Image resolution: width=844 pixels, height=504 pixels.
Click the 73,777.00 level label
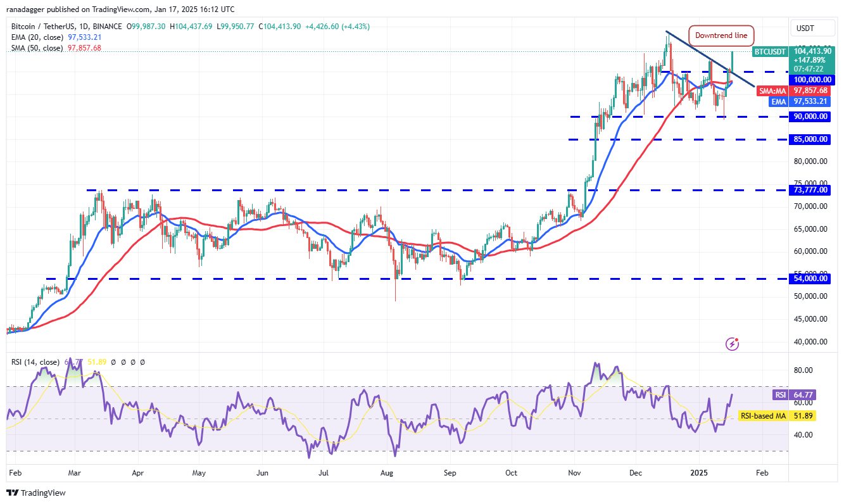pyautogui.click(x=810, y=190)
